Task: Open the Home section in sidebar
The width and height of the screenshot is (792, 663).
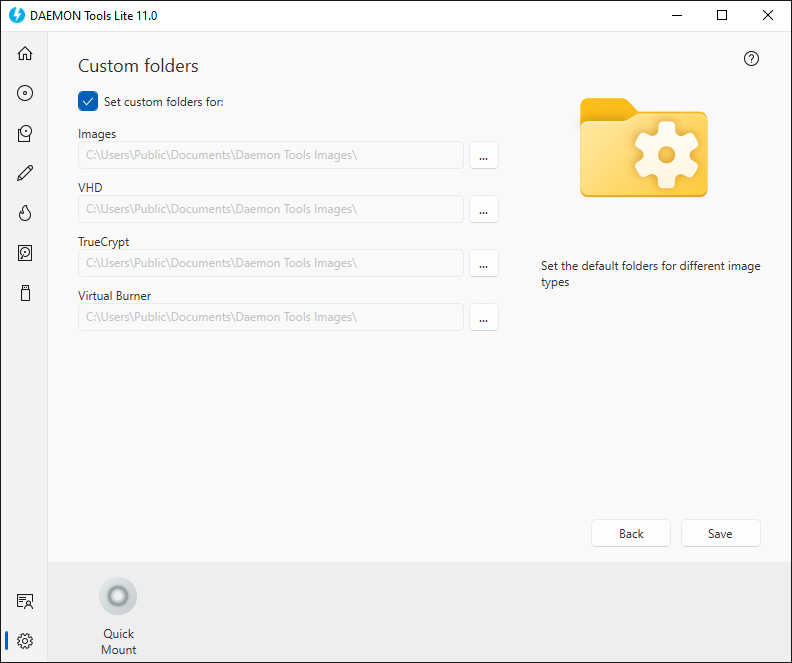Action: [x=25, y=54]
